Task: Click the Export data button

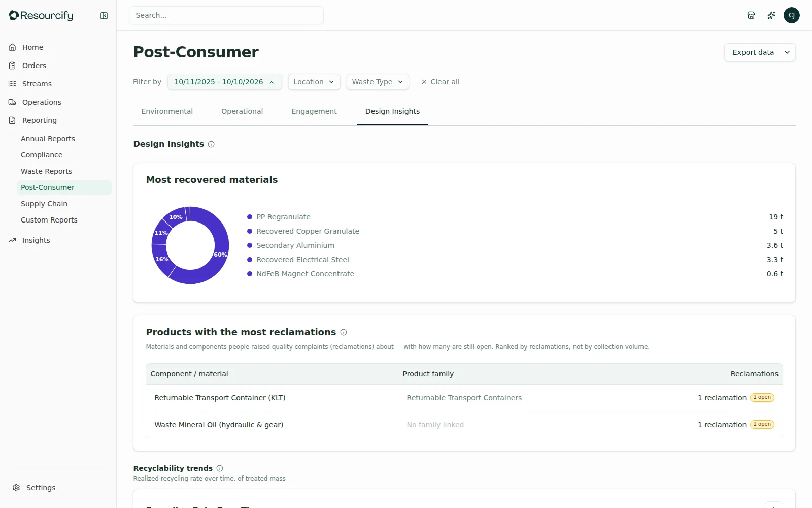Action: tap(753, 52)
